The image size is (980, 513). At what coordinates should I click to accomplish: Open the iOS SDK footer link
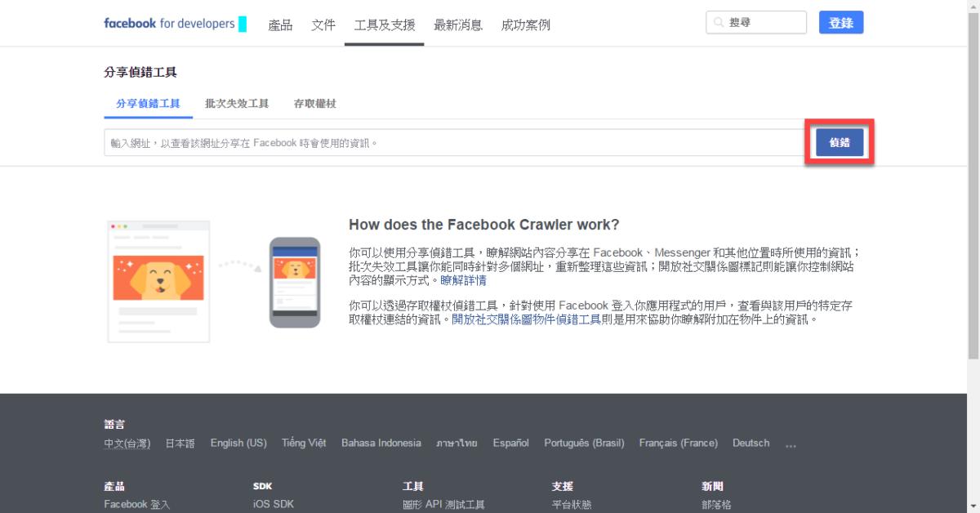tap(274, 504)
